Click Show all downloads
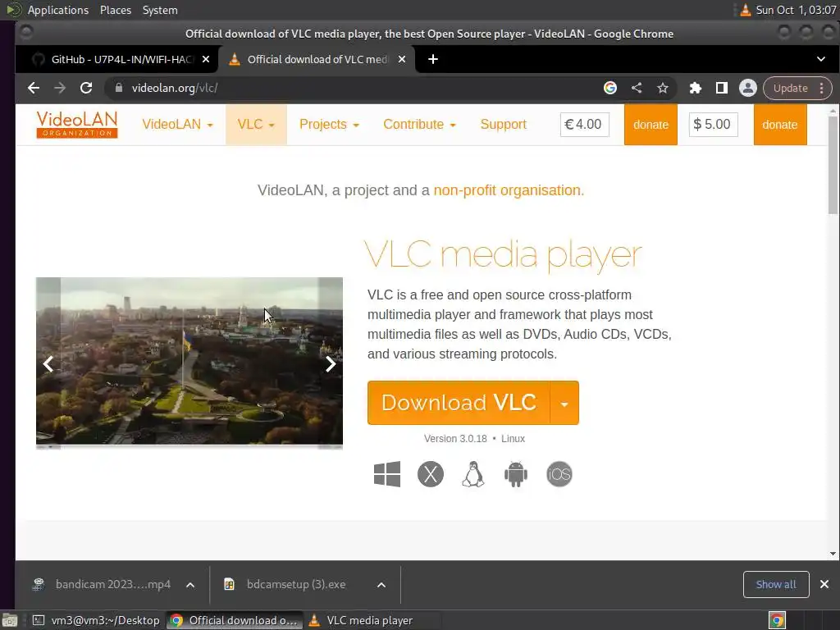This screenshot has height=630, width=840. pyautogui.click(x=776, y=584)
